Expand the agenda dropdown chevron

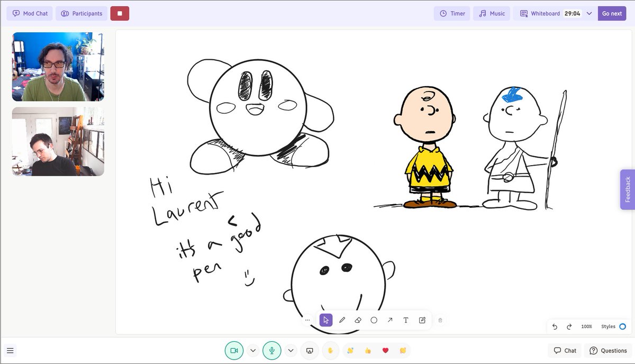coord(589,14)
